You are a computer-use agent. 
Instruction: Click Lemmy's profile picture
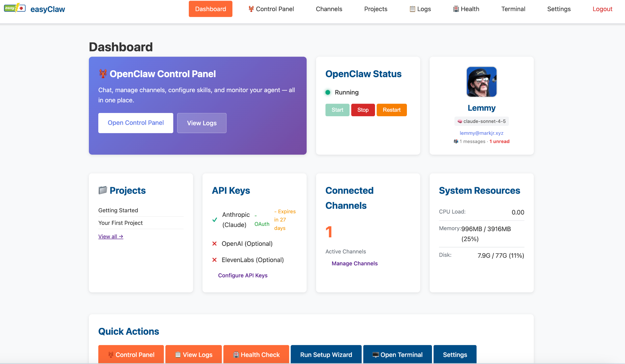pyautogui.click(x=481, y=82)
